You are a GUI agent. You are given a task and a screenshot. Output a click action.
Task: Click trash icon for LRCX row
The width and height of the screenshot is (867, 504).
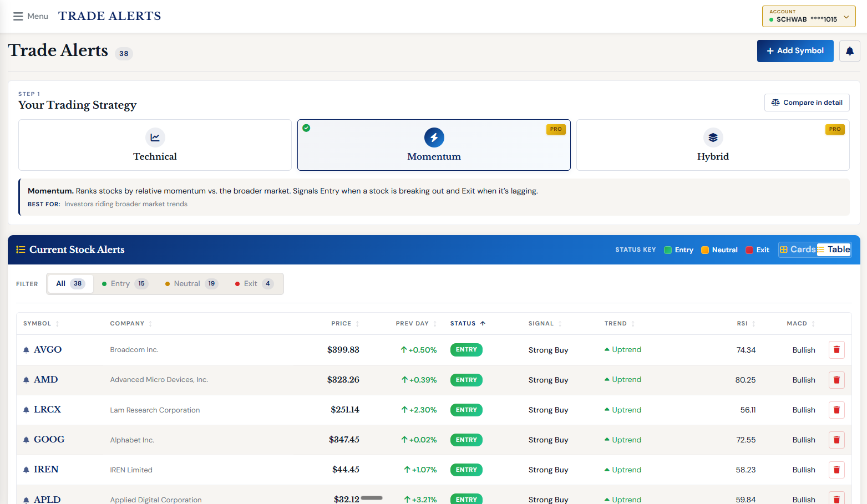836,410
